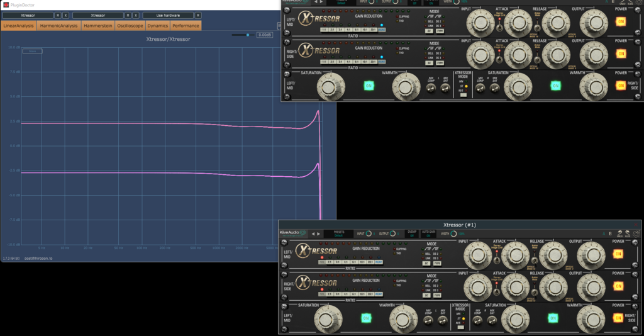Click Left/Mid Attack knob in Xtressor (#1)
Viewport: 644px width, 336px height.
tap(515, 255)
